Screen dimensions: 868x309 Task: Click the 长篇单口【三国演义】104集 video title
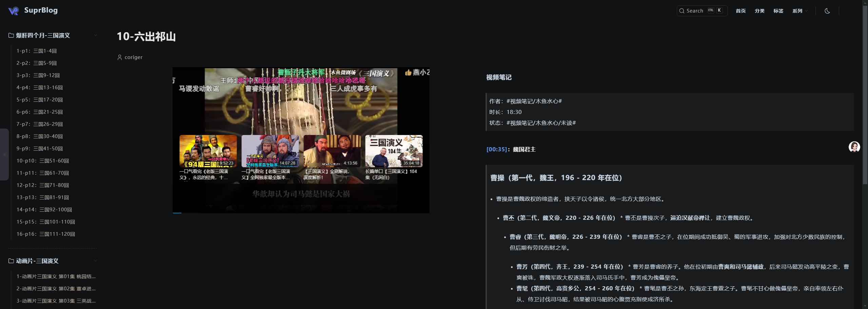pos(391,174)
